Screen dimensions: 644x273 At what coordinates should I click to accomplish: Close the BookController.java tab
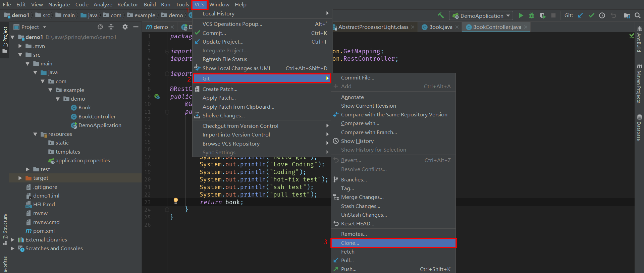tap(526, 27)
